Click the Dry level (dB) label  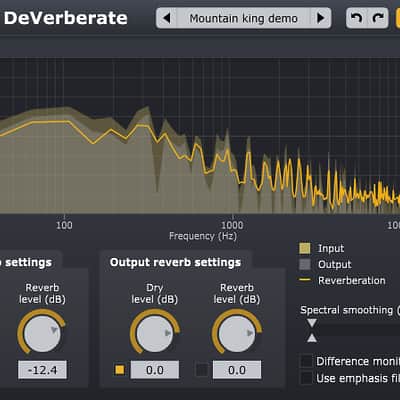pos(155,293)
